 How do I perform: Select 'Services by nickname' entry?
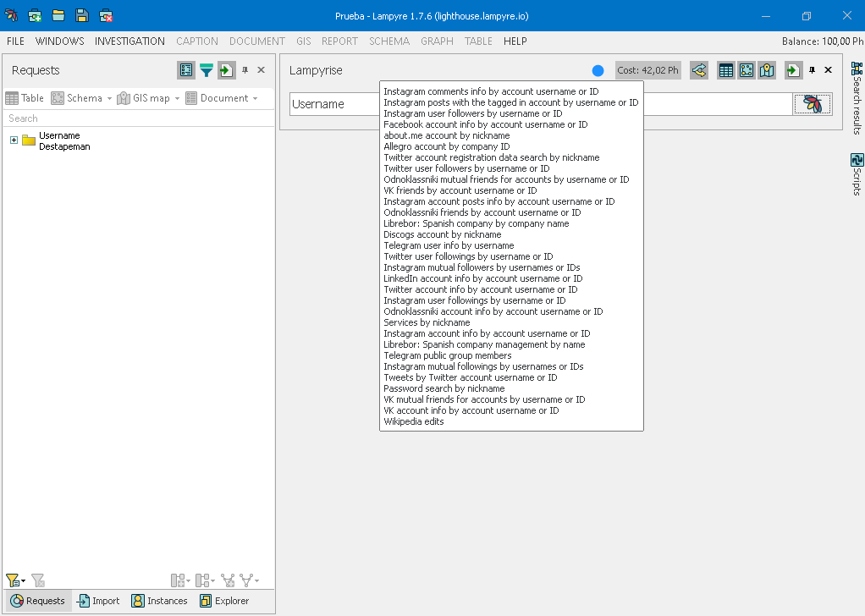[x=427, y=322]
